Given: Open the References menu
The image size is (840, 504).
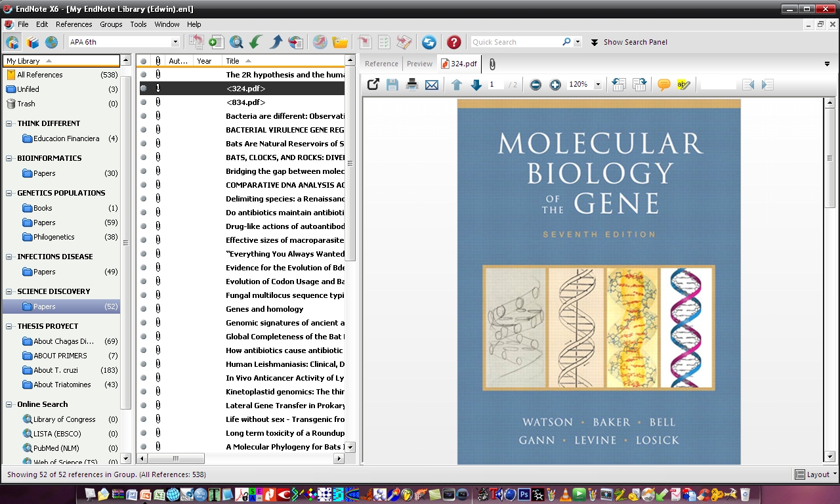Looking at the screenshot, I should 74,24.
